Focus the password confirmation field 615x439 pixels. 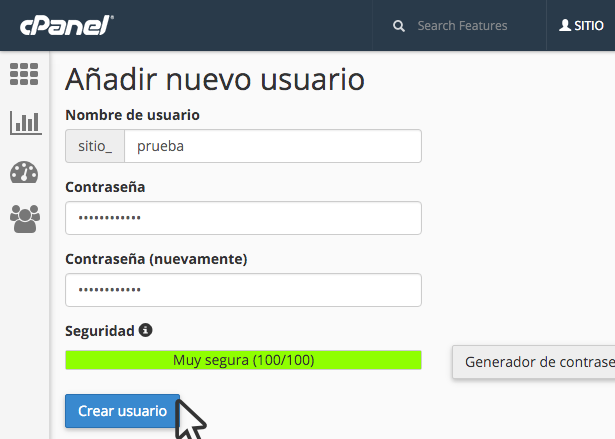[243, 290]
